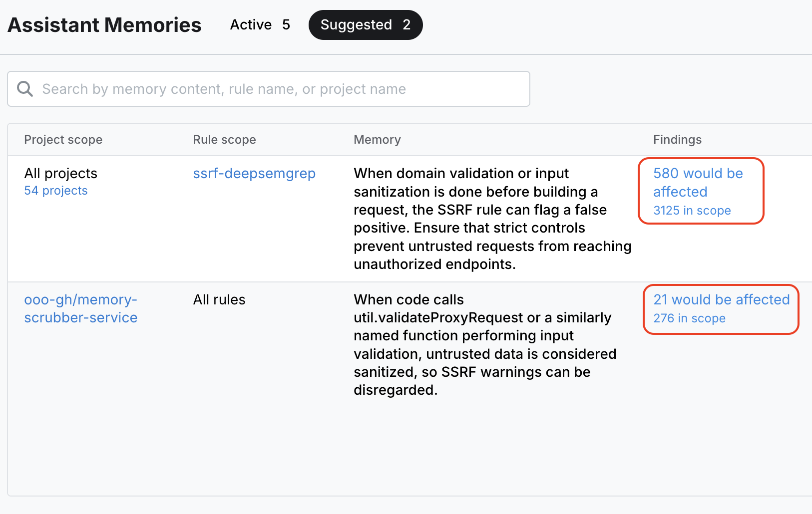View the 580 would be affected findings
The width and height of the screenshot is (812, 514).
click(697, 182)
